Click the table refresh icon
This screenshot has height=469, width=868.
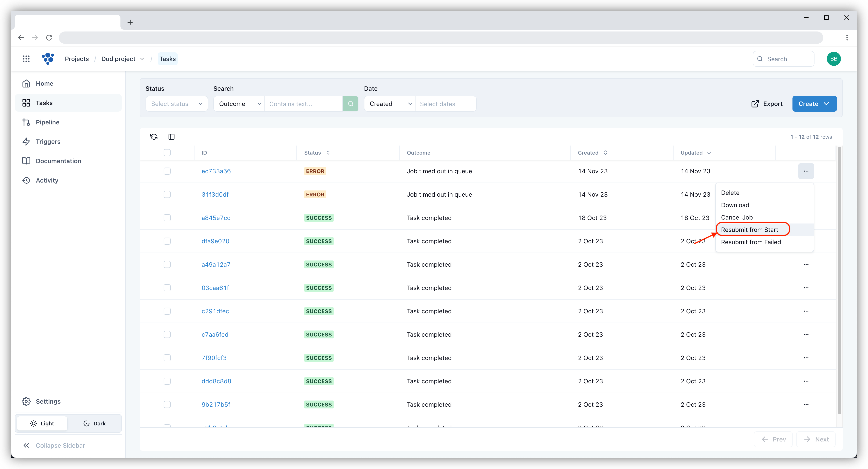pos(154,137)
